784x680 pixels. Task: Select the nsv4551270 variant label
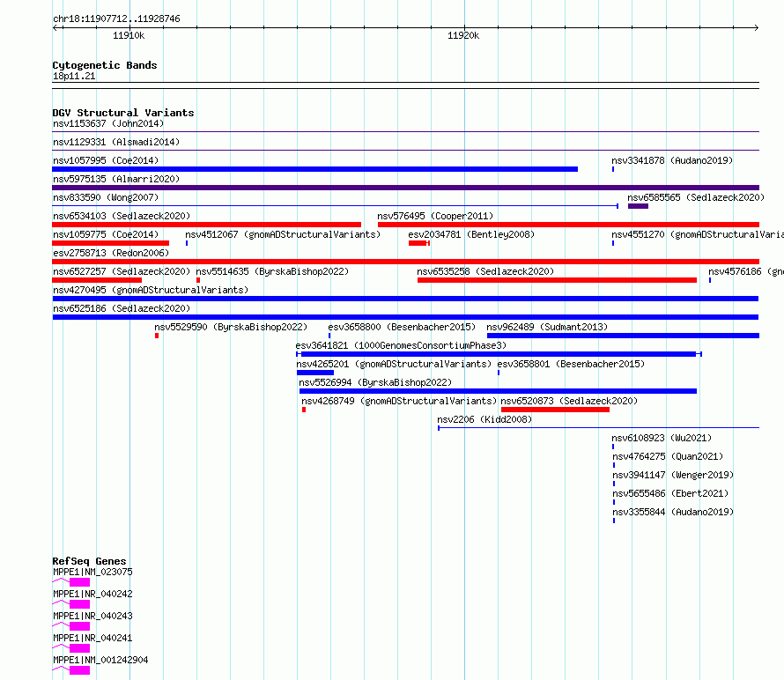click(x=698, y=234)
